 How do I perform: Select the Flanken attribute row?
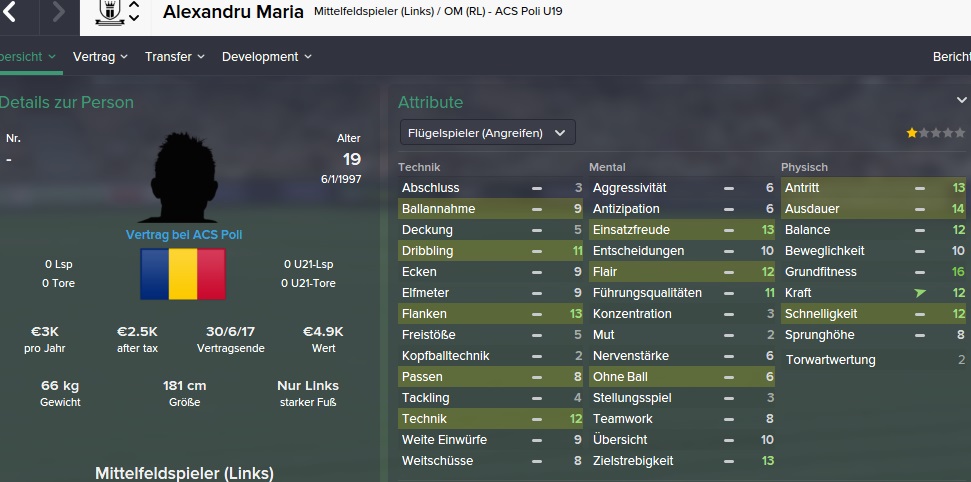click(490, 314)
